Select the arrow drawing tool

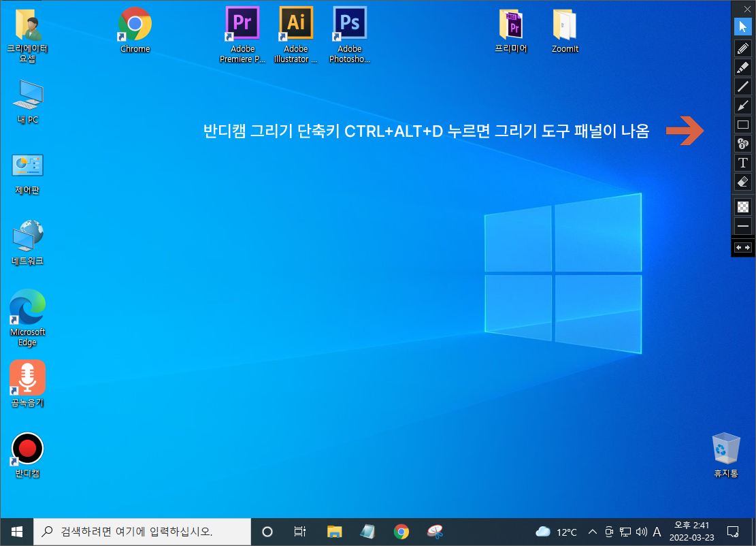coord(743,106)
